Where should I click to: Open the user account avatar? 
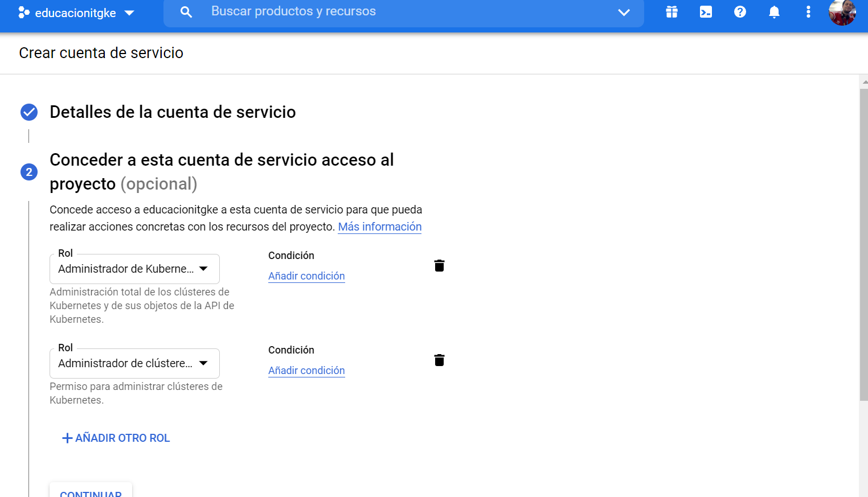[842, 12]
